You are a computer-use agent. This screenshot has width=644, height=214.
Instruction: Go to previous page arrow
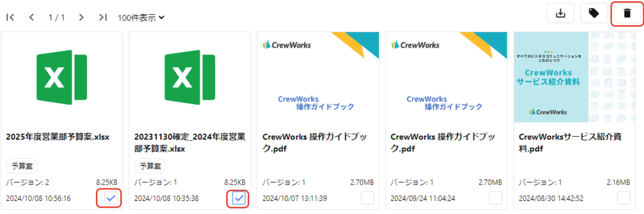point(32,17)
